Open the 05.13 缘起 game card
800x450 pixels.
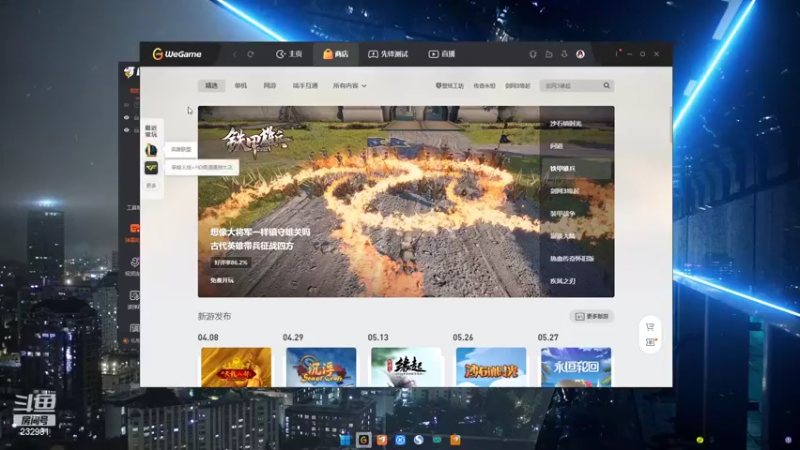click(406, 367)
